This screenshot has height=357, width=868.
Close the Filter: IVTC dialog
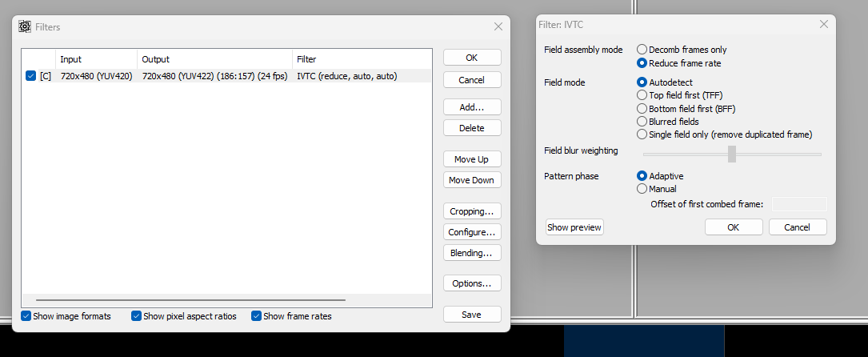(824, 24)
